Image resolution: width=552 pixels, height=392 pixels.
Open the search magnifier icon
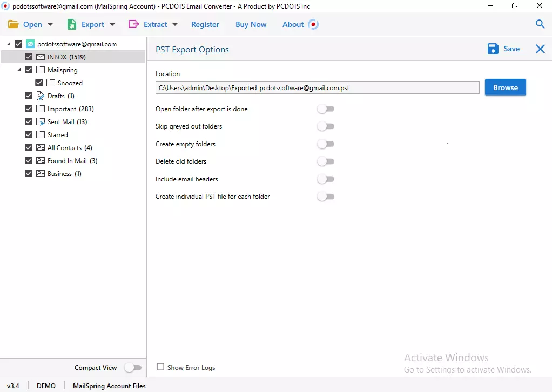540,24
